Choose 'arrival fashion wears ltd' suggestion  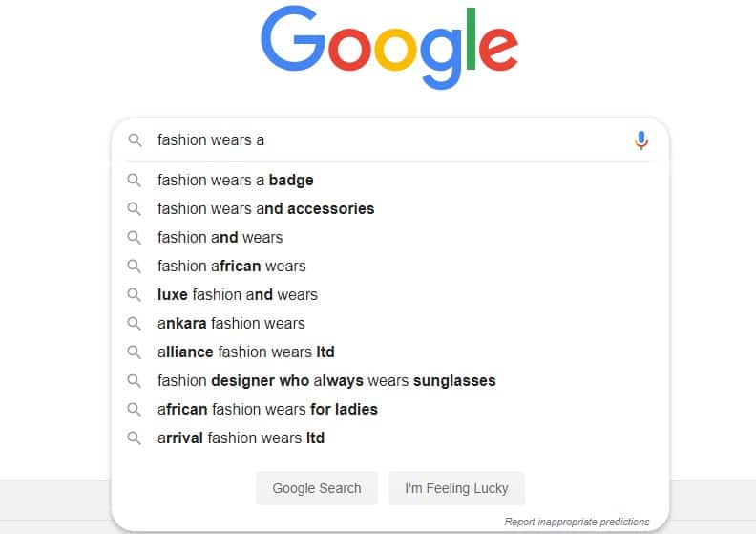[241, 438]
